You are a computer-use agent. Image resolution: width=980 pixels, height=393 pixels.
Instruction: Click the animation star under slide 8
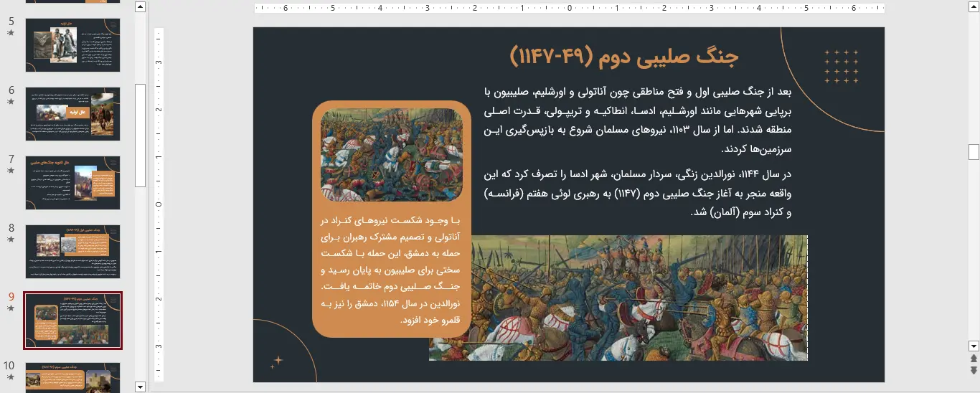11,240
